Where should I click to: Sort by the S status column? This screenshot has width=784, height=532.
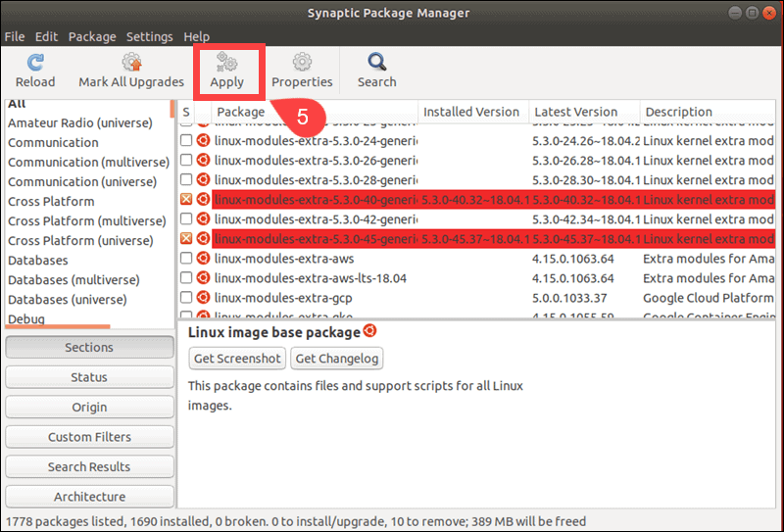[186, 112]
